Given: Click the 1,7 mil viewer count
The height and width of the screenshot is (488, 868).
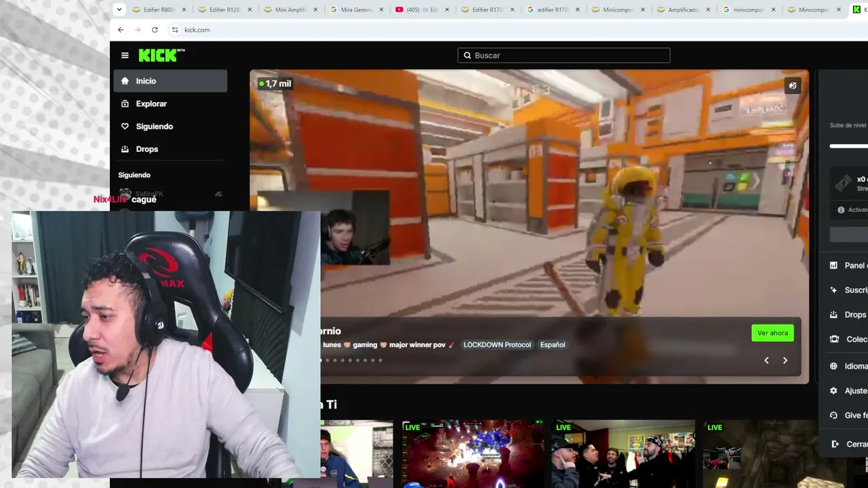Looking at the screenshot, I should (x=275, y=84).
